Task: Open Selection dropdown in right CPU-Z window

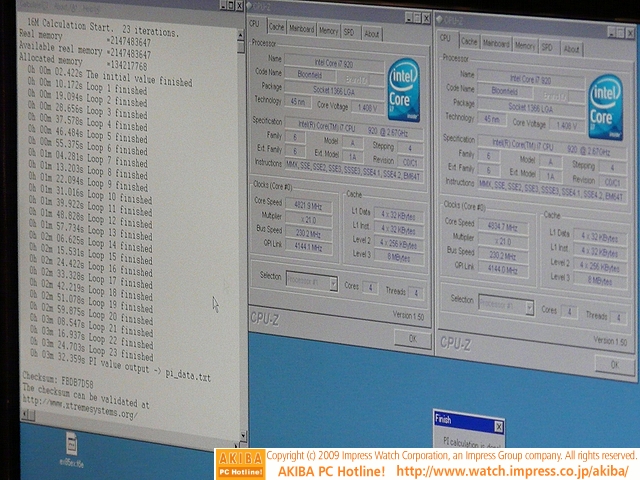Action: (503, 302)
